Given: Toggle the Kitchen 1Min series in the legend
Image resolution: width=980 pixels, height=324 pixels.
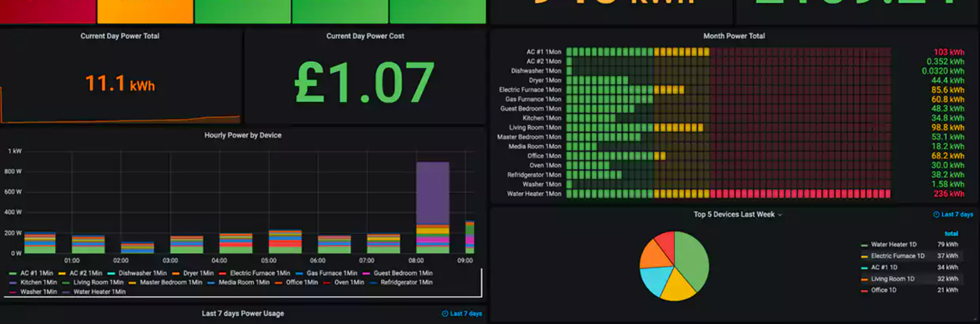Looking at the screenshot, I should point(38,283).
